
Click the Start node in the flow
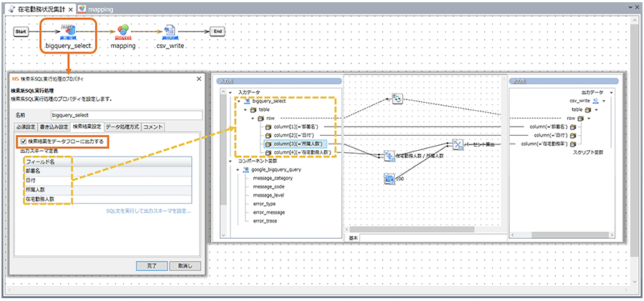coord(22,32)
